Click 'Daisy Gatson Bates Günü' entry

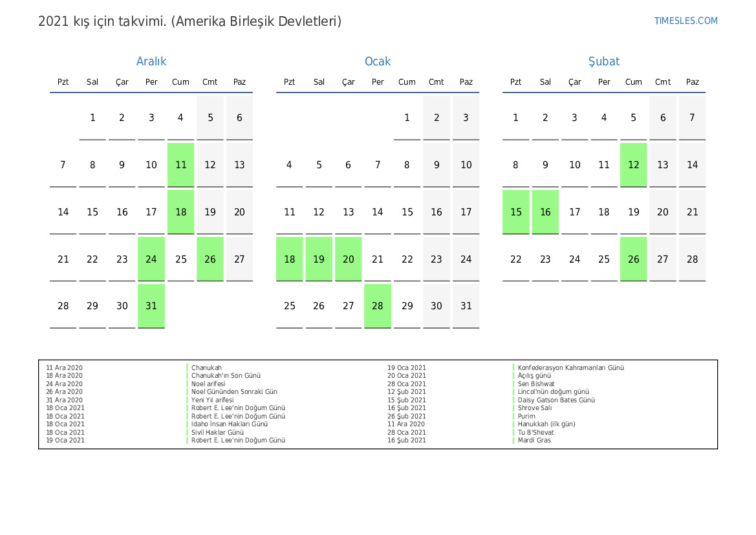coord(556,400)
